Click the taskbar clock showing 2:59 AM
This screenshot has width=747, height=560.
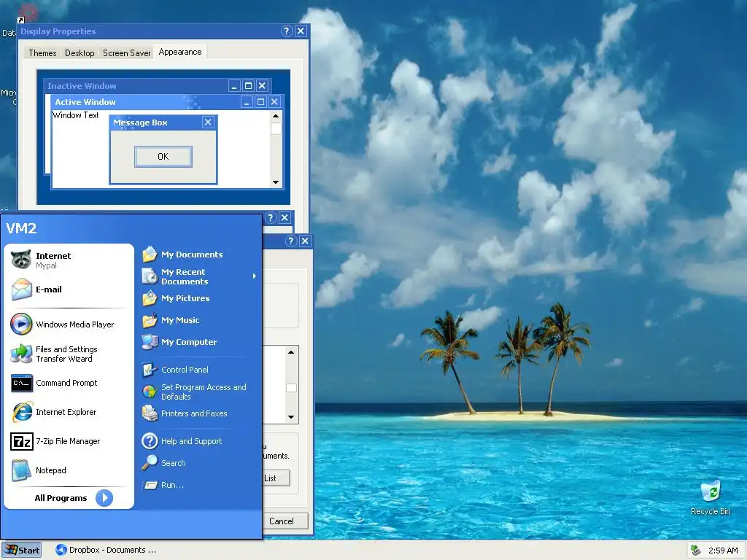[x=723, y=551]
